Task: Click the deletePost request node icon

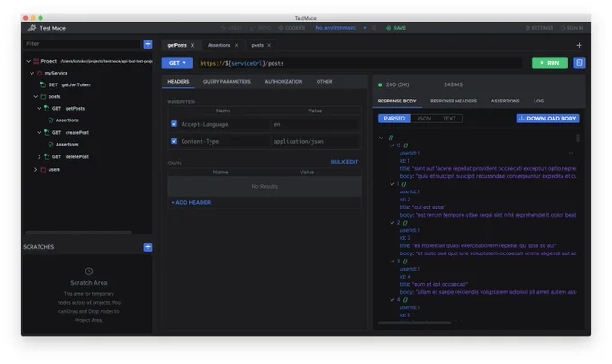Action: 47,156
